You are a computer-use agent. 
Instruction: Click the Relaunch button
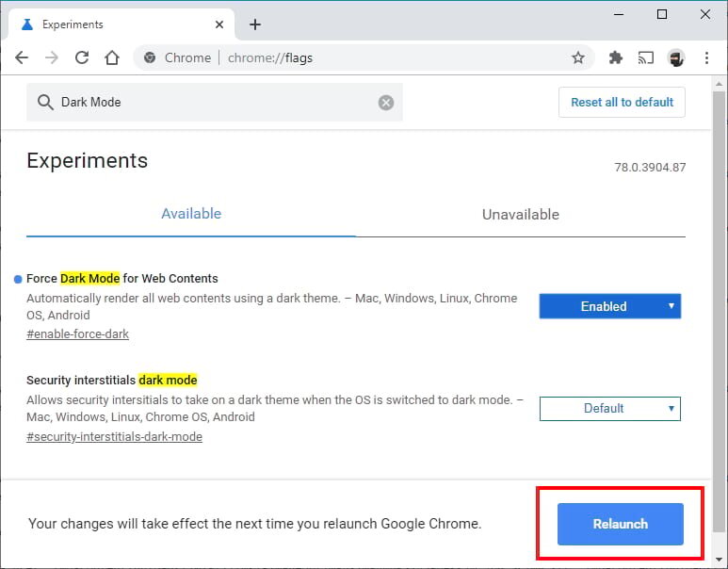(x=621, y=524)
